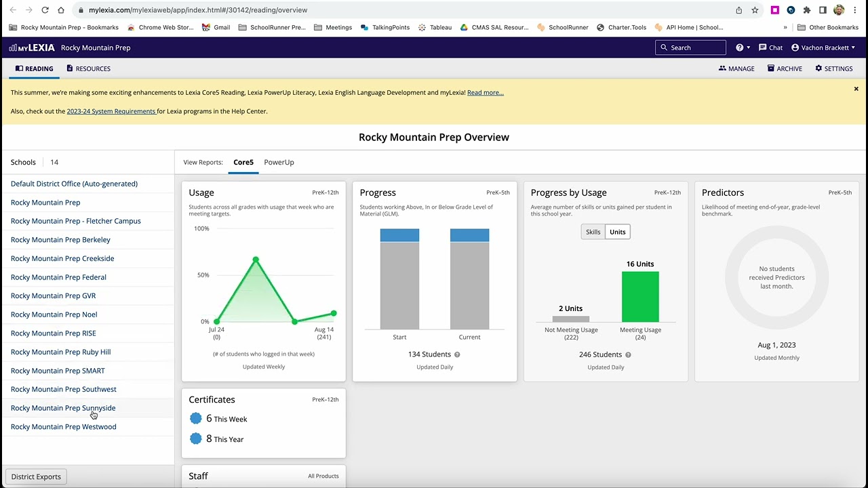Bookmark this page with the star icon
The image size is (868, 488).
tap(755, 10)
